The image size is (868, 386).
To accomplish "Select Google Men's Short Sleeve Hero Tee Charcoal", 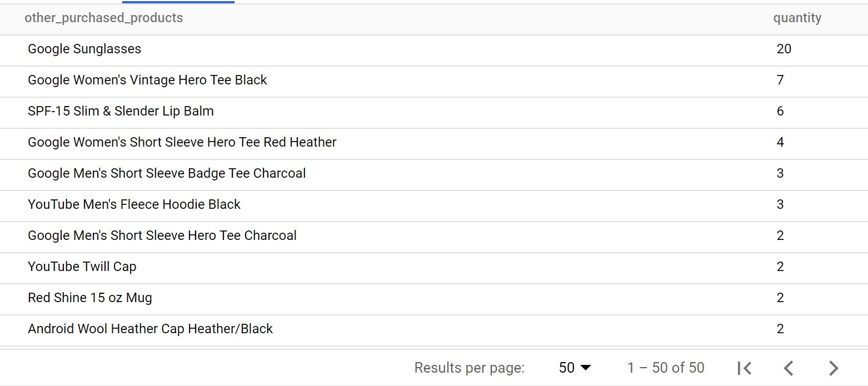I will 162,235.
